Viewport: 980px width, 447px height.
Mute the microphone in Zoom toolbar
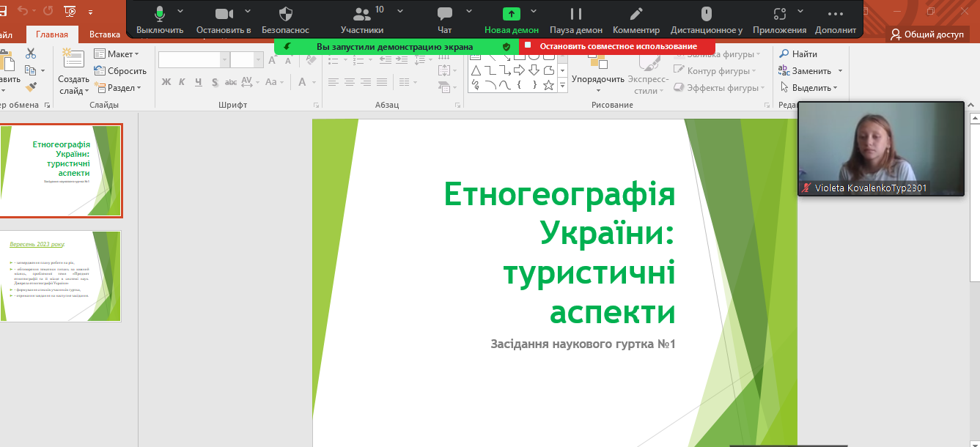[160, 15]
